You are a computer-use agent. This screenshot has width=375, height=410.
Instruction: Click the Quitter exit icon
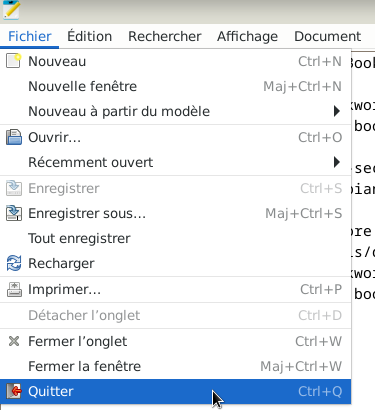coord(14,391)
